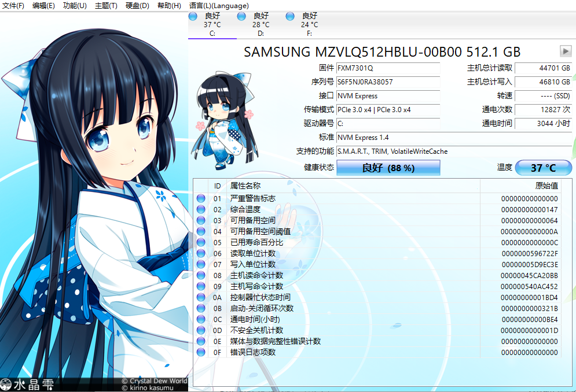Select the 已用寿命百分比 attribute name
Image resolution: width=576 pixels, height=392 pixels.
tap(257, 243)
